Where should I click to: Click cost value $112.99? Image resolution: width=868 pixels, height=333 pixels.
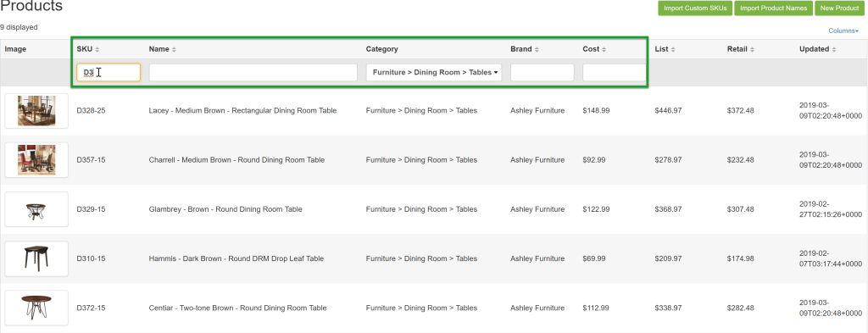pos(596,308)
